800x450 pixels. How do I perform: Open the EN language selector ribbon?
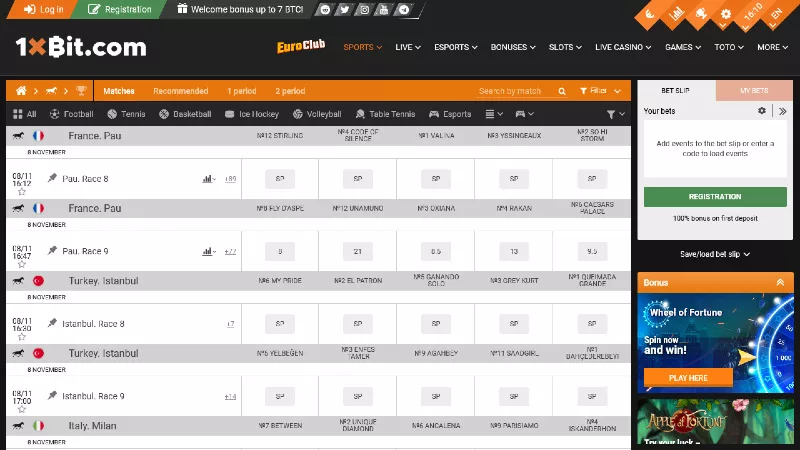776,14
